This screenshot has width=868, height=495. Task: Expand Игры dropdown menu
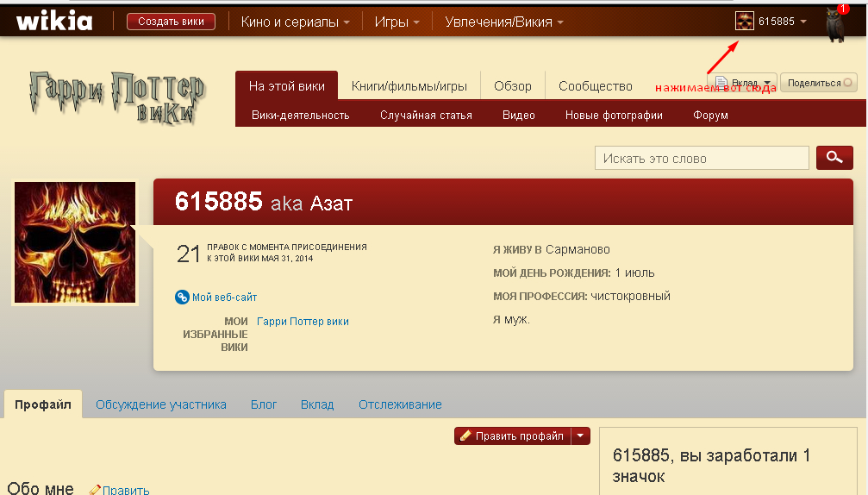point(397,22)
